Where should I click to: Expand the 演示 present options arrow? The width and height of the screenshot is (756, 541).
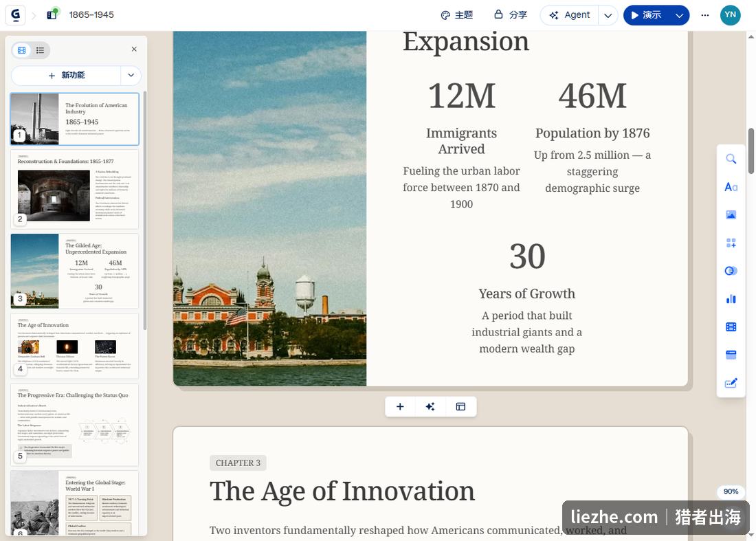679,15
